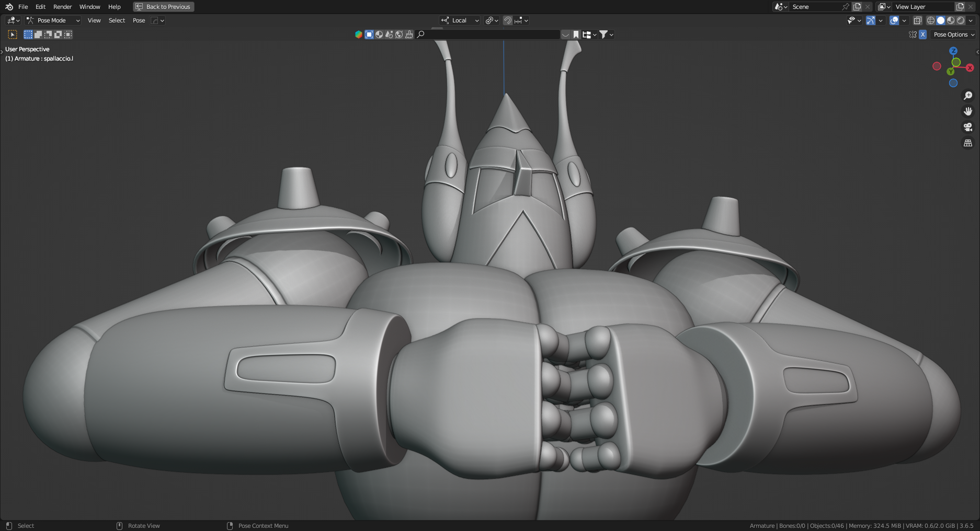This screenshot has width=980, height=531.
Task: Click the Blender logo icon
Action: click(x=9, y=7)
